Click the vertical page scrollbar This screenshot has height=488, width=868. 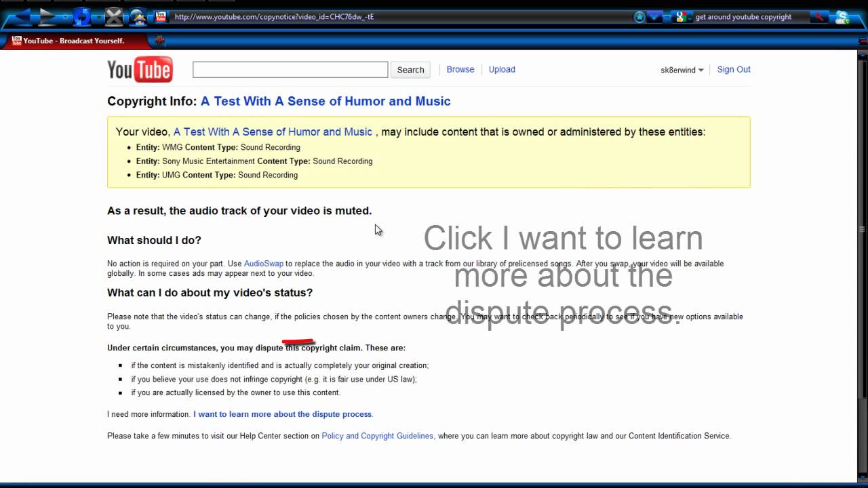pos(863,264)
